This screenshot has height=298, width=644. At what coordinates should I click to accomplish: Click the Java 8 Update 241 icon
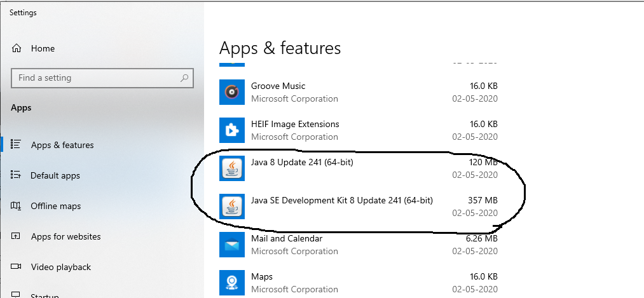coord(231,168)
